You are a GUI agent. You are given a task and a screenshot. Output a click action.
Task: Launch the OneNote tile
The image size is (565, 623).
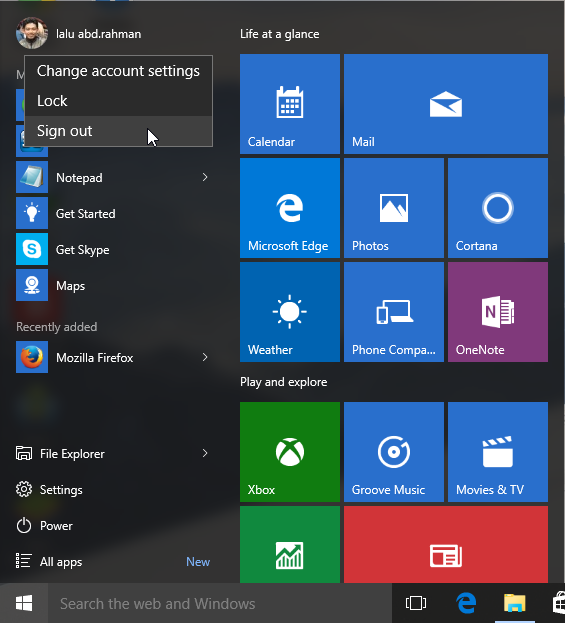pos(498,312)
